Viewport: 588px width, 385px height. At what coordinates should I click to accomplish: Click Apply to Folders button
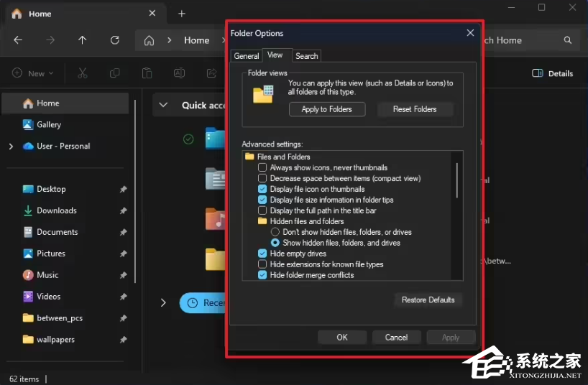click(327, 109)
